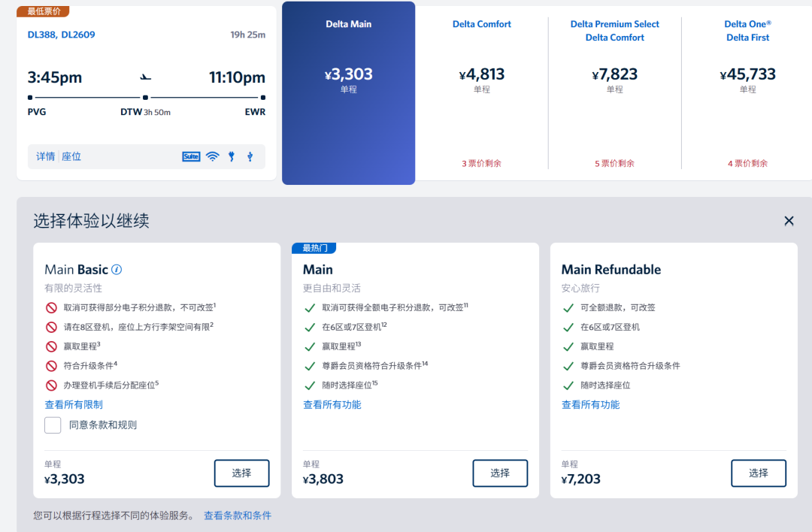View 查看所有限制 for Main Basic
The width and height of the screenshot is (812, 532).
[74, 405]
